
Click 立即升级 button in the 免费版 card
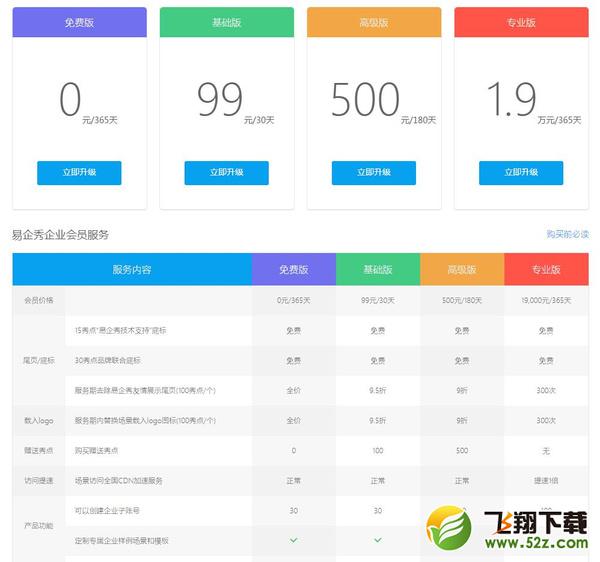[79, 173]
